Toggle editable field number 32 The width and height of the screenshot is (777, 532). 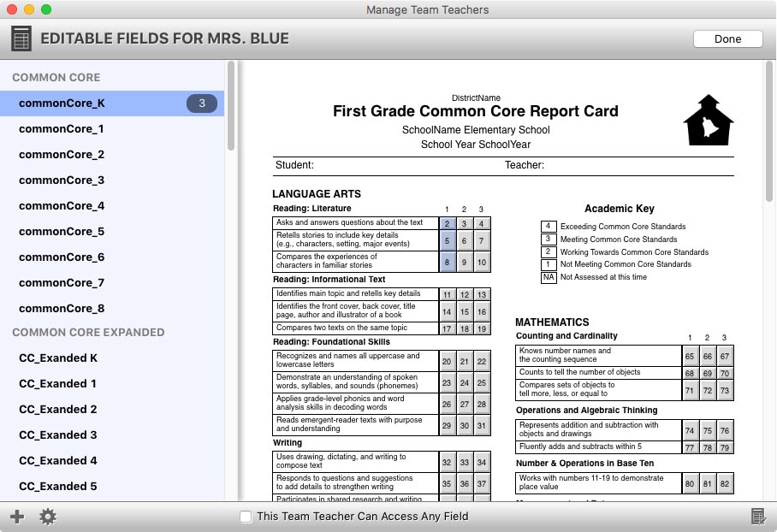(447, 462)
